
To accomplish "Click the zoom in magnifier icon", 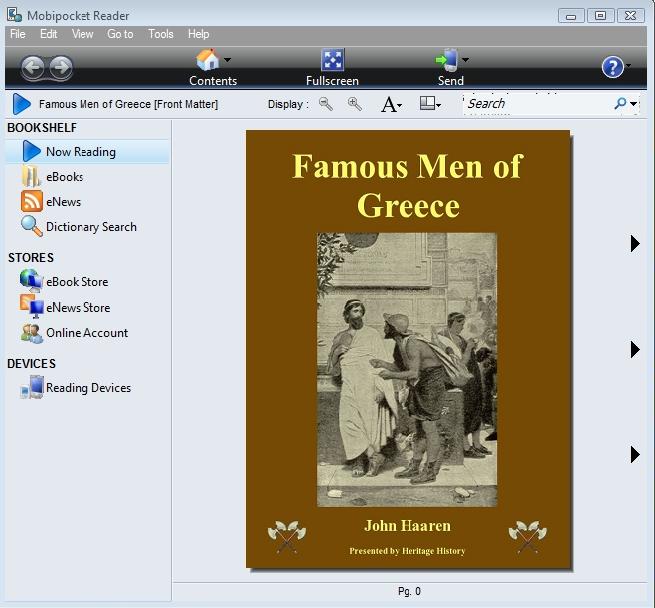I will pos(354,104).
